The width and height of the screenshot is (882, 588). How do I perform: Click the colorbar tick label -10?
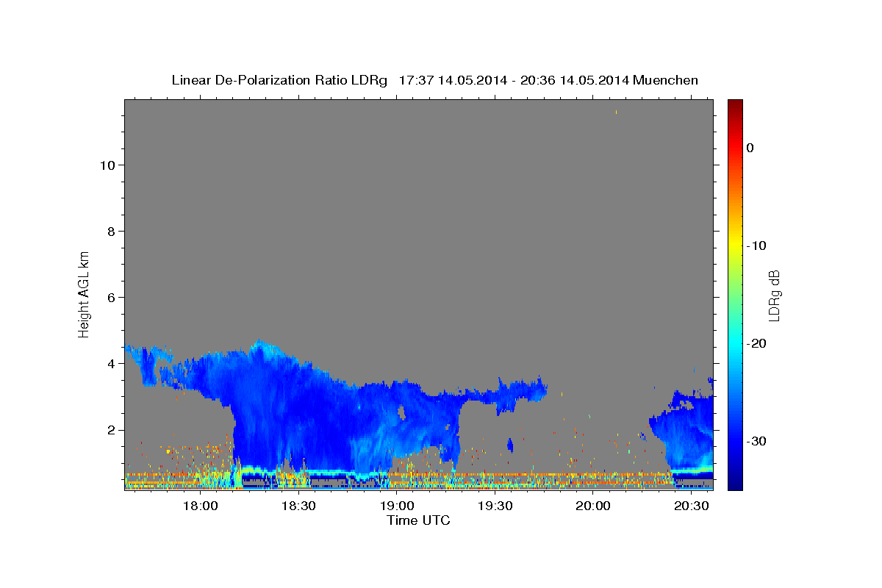tap(756, 245)
